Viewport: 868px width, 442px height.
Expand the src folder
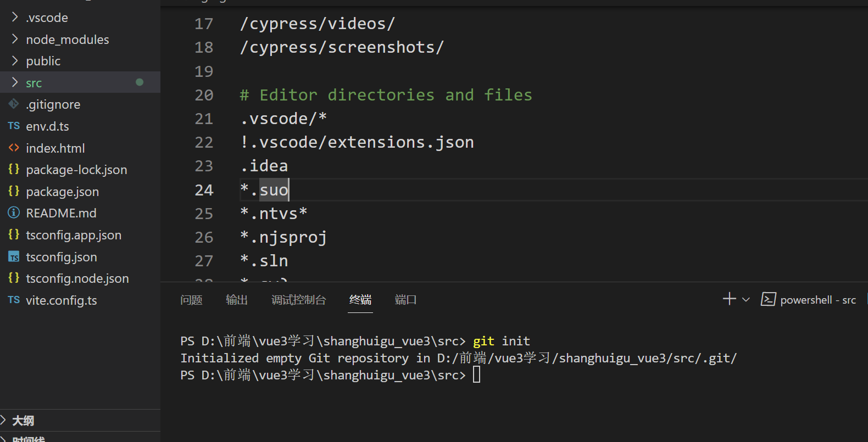point(15,83)
